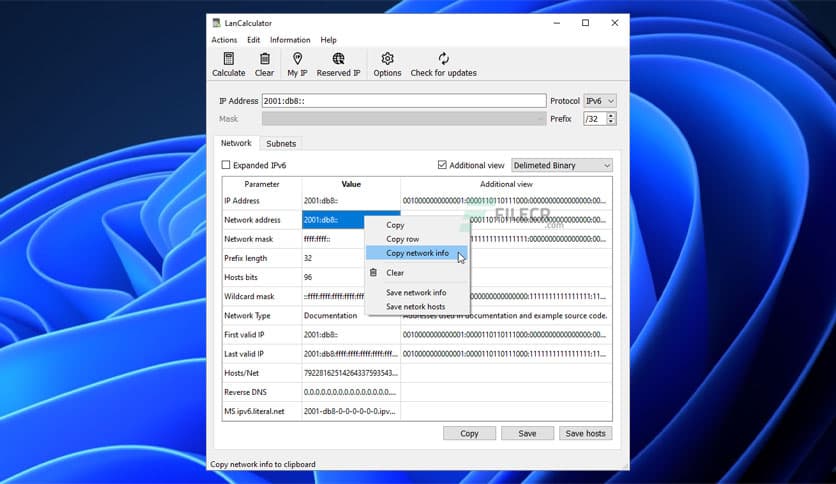
Task: Open the Reserved IP globe icon
Action: pos(338,59)
